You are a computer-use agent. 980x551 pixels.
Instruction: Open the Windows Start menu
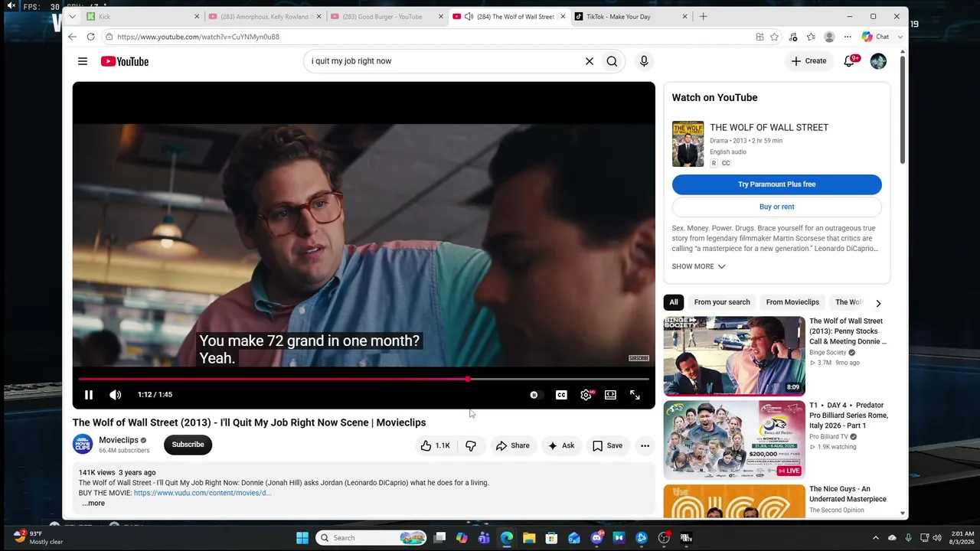pyautogui.click(x=302, y=538)
